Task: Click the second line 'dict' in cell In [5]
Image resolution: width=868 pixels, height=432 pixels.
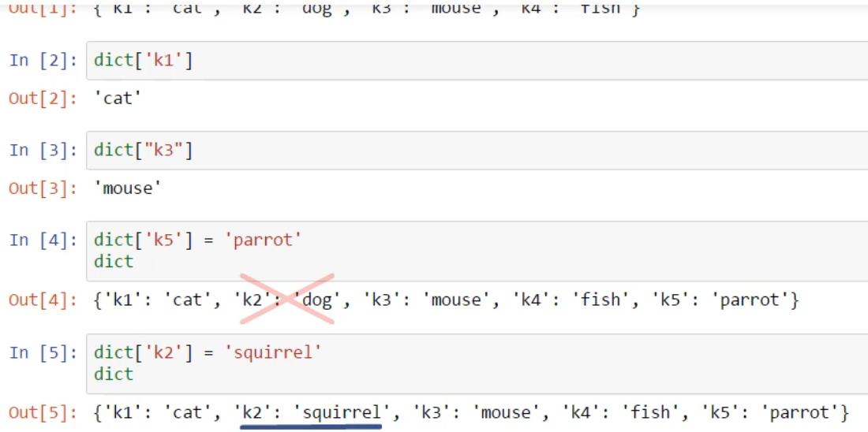Action: tap(114, 374)
